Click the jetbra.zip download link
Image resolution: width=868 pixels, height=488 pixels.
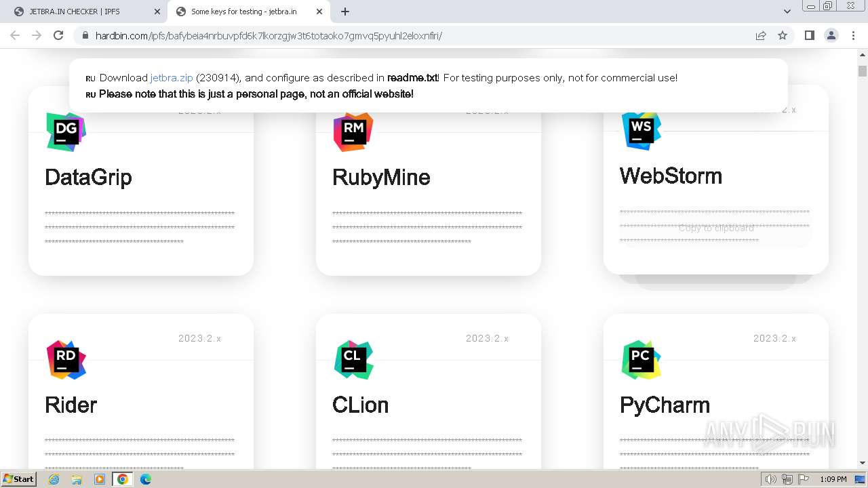point(172,78)
